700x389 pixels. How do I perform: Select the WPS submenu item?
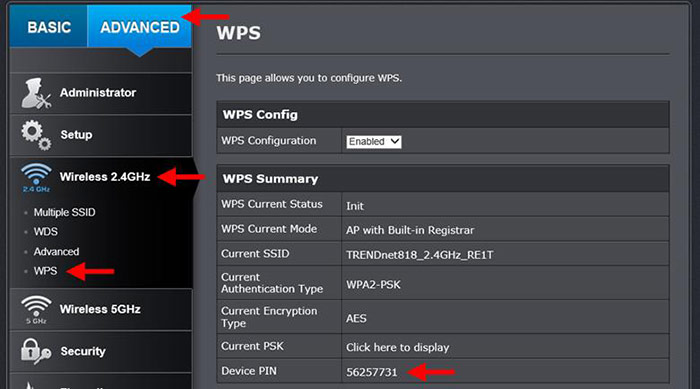click(x=46, y=271)
